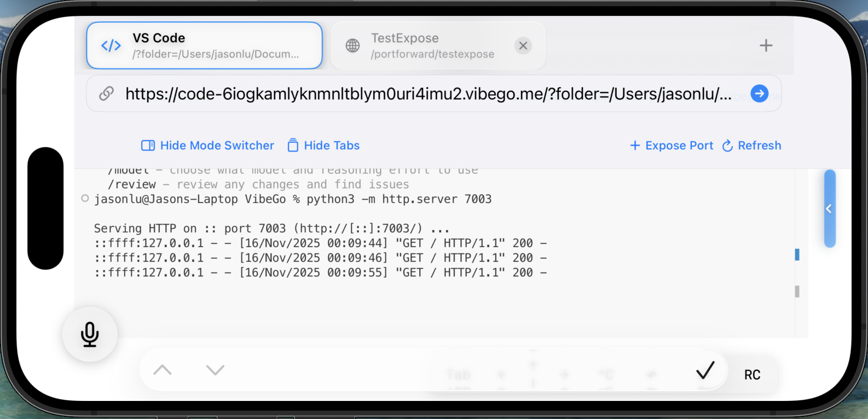Click the globe icon on TestExpose tab

click(x=353, y=46)
